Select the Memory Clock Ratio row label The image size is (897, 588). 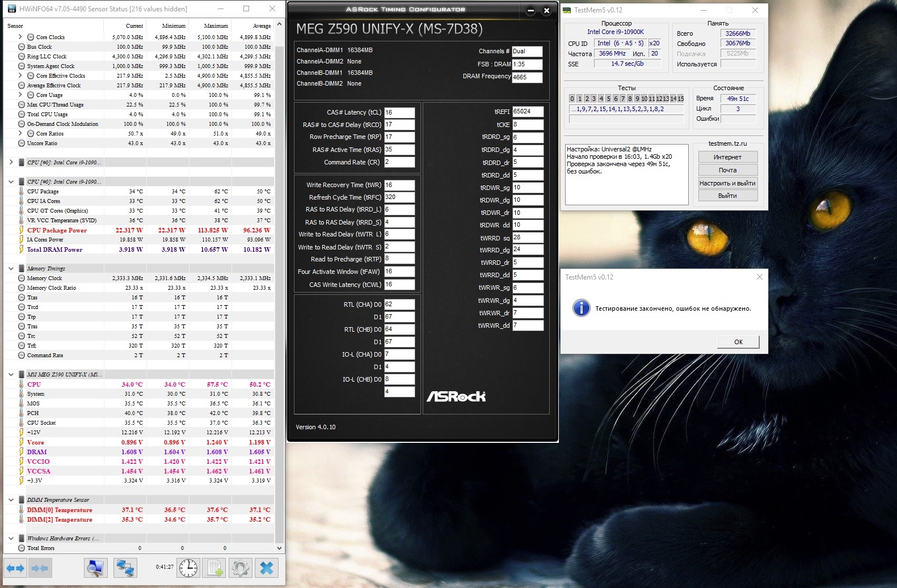pyautogui.click(x=51, y=288)
